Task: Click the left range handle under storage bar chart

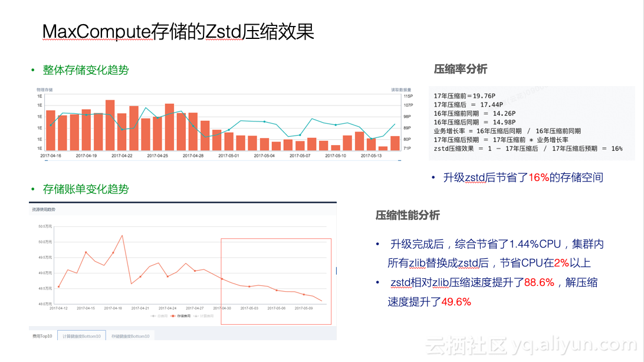Action: (47, 160)
